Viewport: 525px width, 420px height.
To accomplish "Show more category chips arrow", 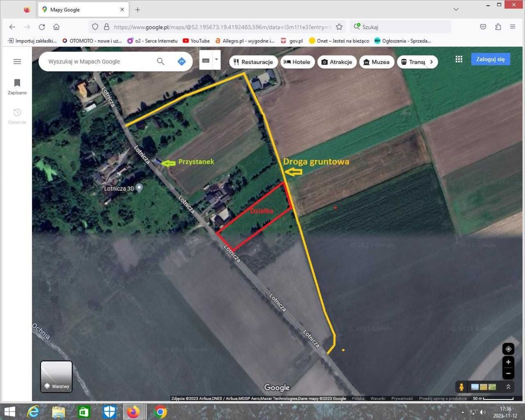I will (431, 62).
